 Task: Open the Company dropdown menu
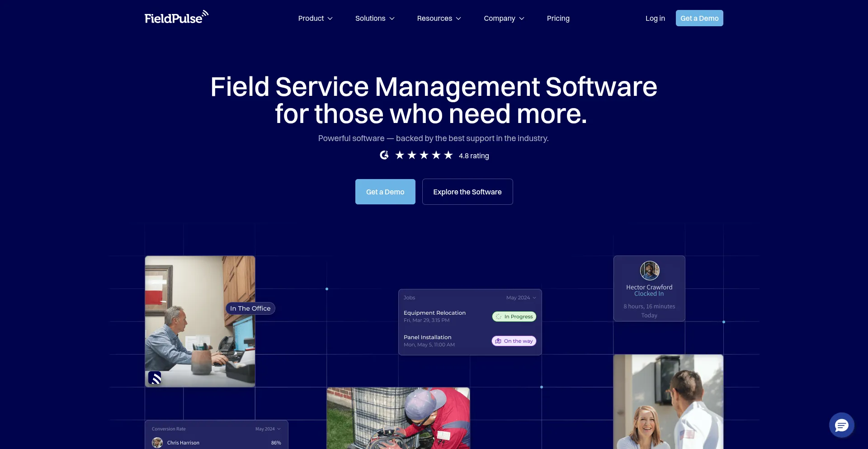coord(504,19)
